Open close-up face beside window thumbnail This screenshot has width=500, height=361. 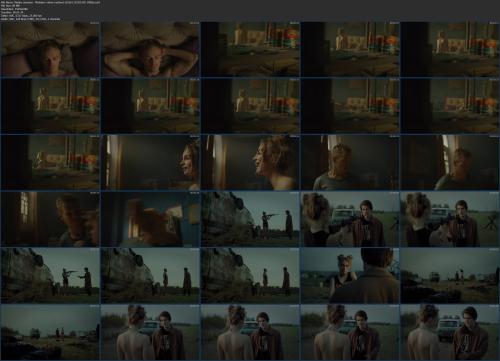coord(50,219)
